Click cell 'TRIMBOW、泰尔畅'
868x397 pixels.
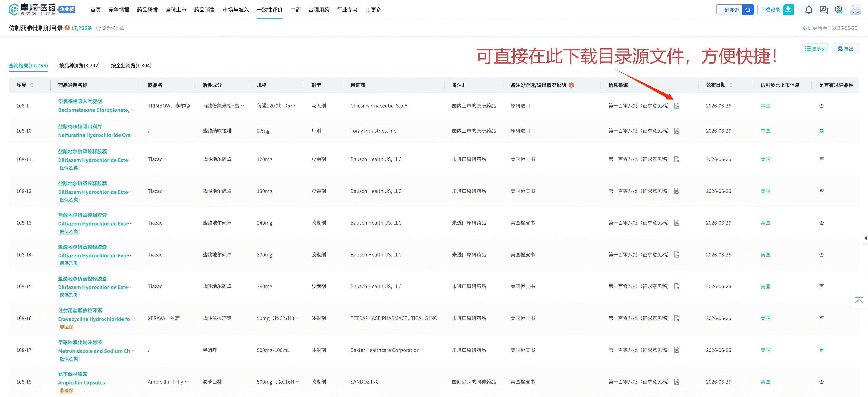pos(169,106)
